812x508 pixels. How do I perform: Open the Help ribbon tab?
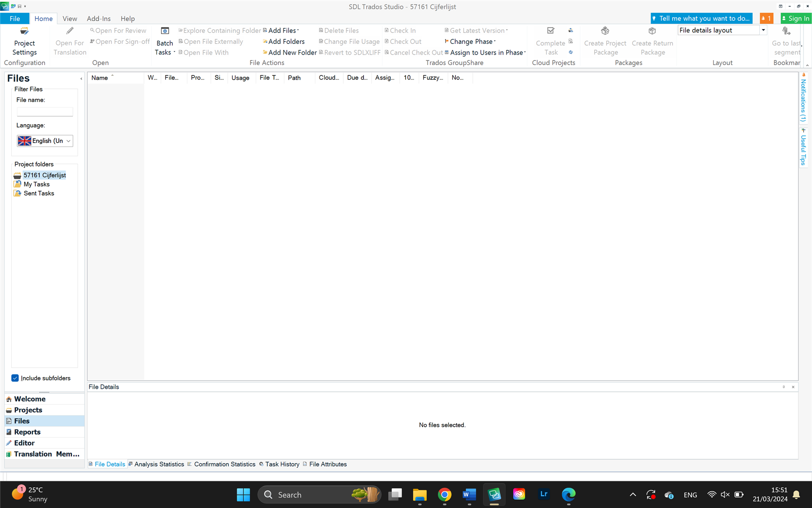coord(128,19)
